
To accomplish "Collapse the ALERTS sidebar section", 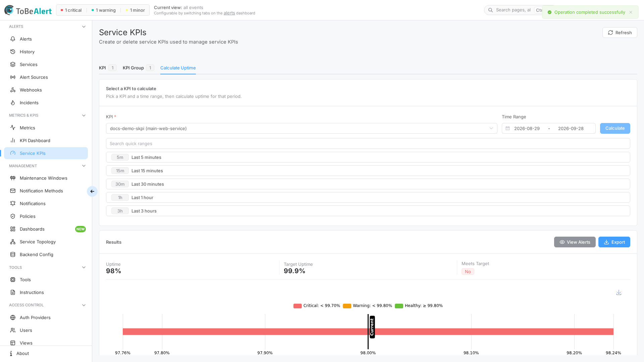I will [x=84, y=26].
